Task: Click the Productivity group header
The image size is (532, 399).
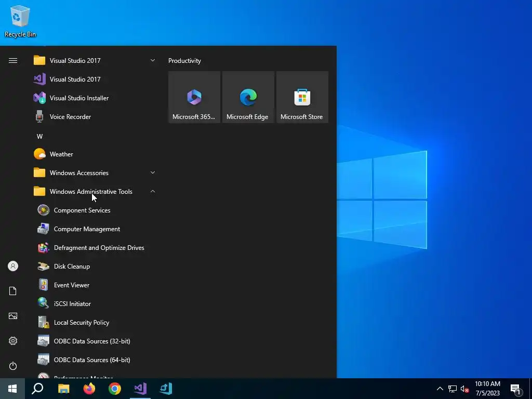Action: [x=184, y=61]
